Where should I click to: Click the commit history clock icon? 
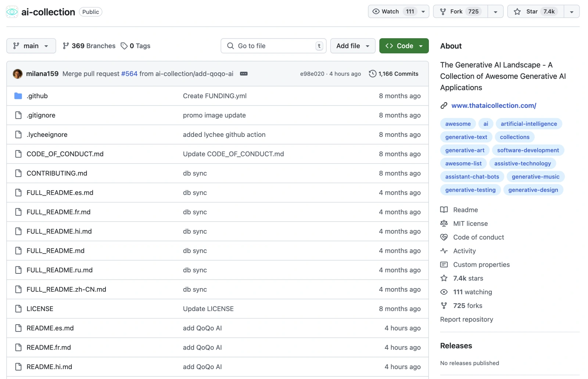coord(372,74)
